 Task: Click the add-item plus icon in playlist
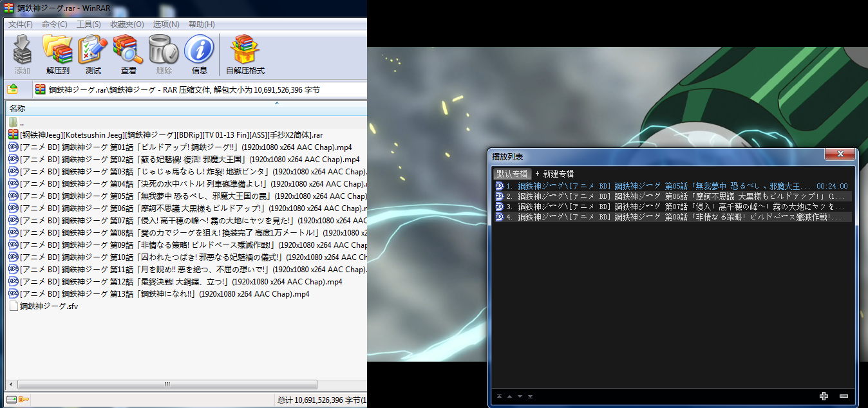[824, 396]
